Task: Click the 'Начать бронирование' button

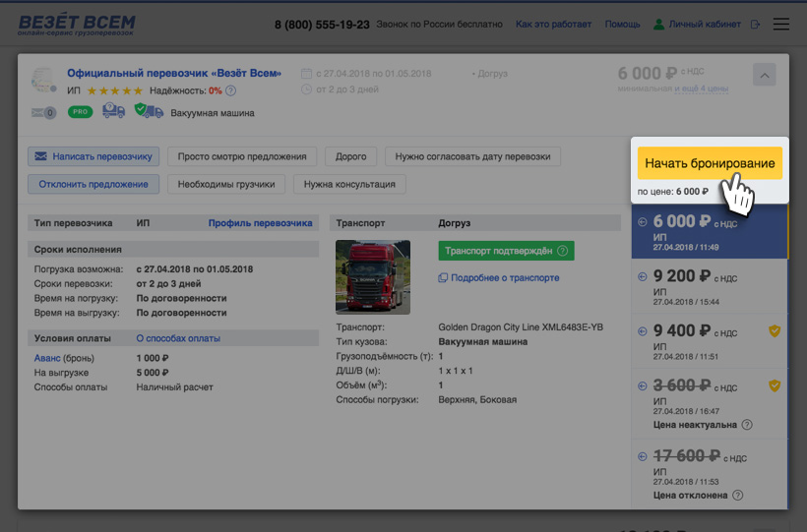Action: coord(710,163)
